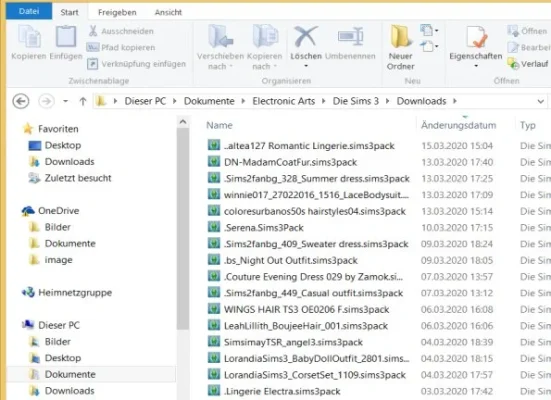The height and width of the screenshot is (400, 551).
Task: Sort by Name column header
Action: [x=219, y=125]
